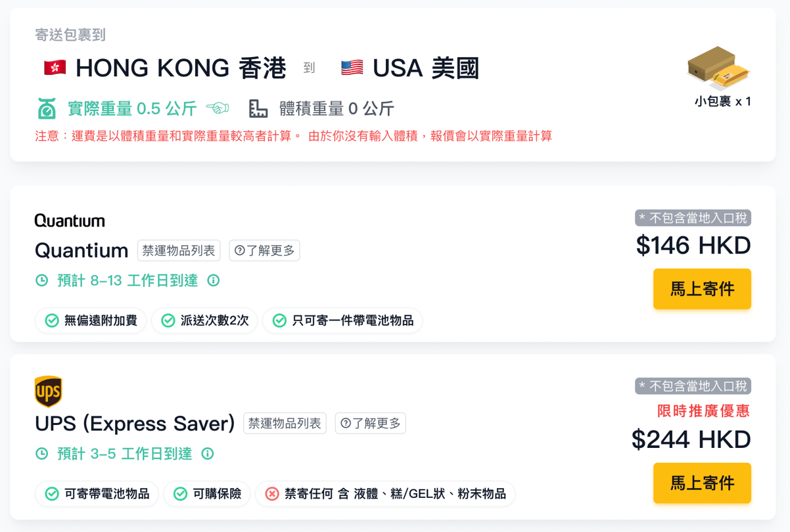The height and width of the screenshot is (532, 790).
Task: Click the red-cross 禁寄任何含液體 restriction tag
Action: pyautogui.click(x=385, y=494)
